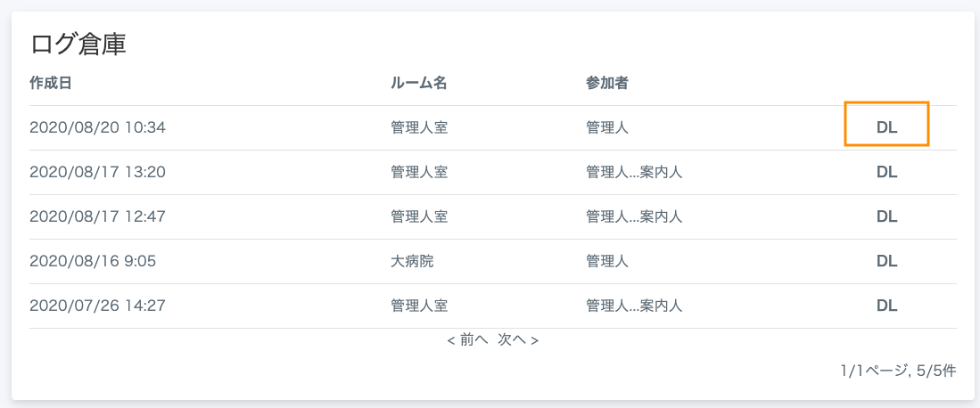Click the ルーム名 column header

(x=419, y=83)
